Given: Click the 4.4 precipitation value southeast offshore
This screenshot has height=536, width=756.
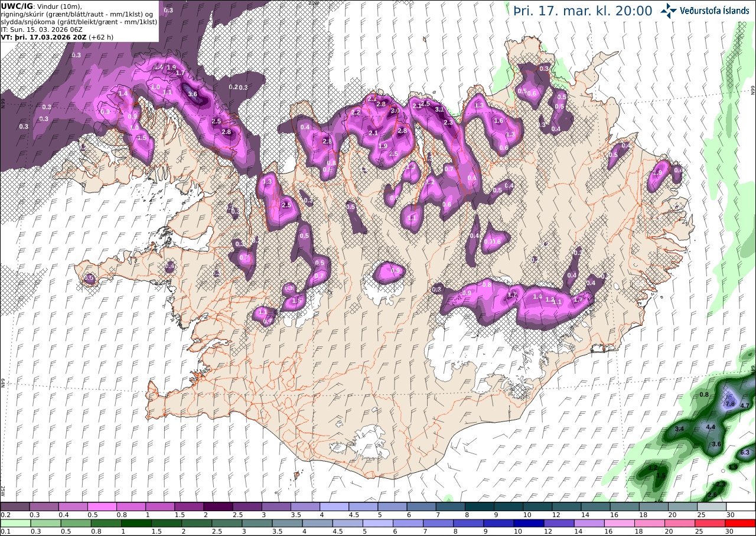Looking at the screenshot, I should click(x=711, y=427).
